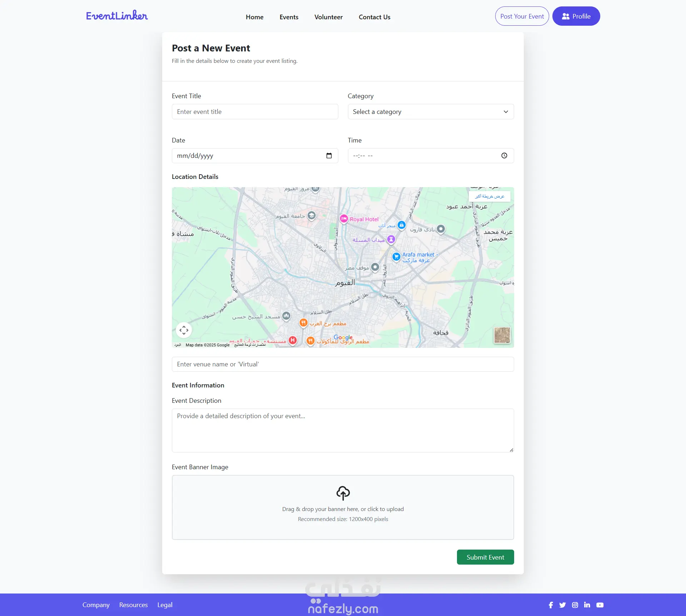The width and height of the screenshot is (686, 616).
Task: Click the Twitter icon in footer
Action: (562, 605)
